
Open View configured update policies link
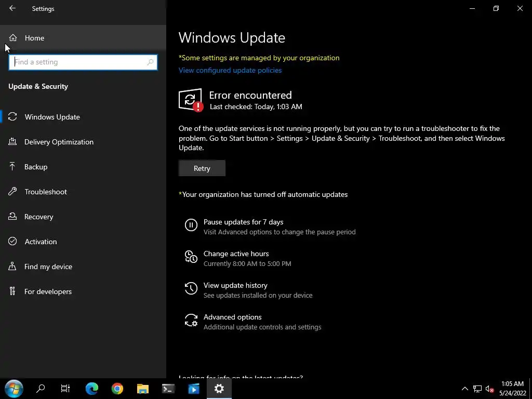point(230,70)
